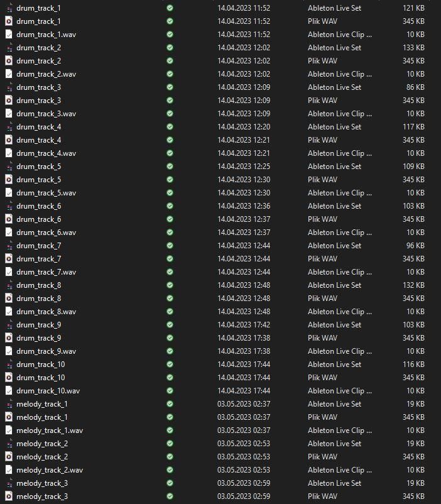The height and width of the screenshot is (504, 441).
Task: Click Ableton Live Clip type of melody_track_1.wav
Action: click(339, 430)
